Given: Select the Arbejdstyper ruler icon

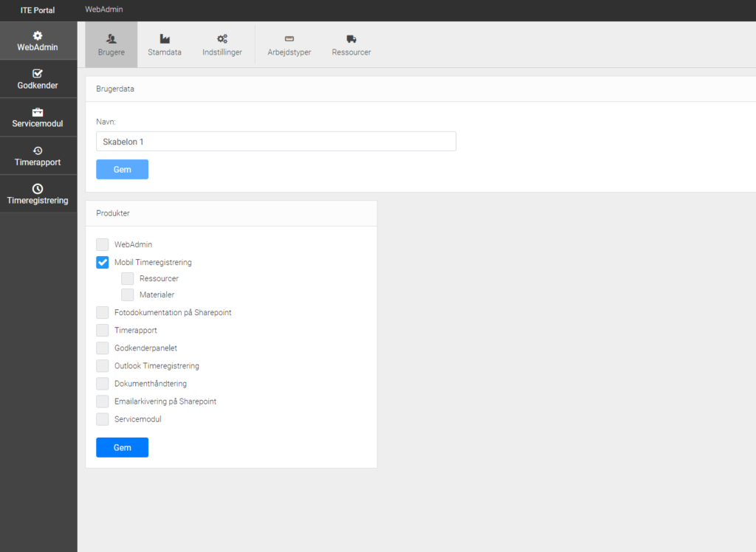Looking at the screenshot, I should [x=289, y=38].
